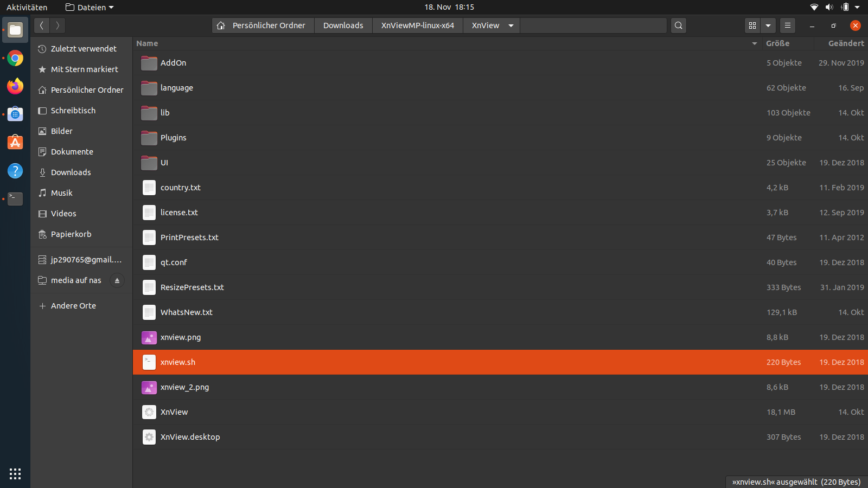Click the AddOn folder icon
The width and height of the screenshot is (868, 488).
pos(149,63)
